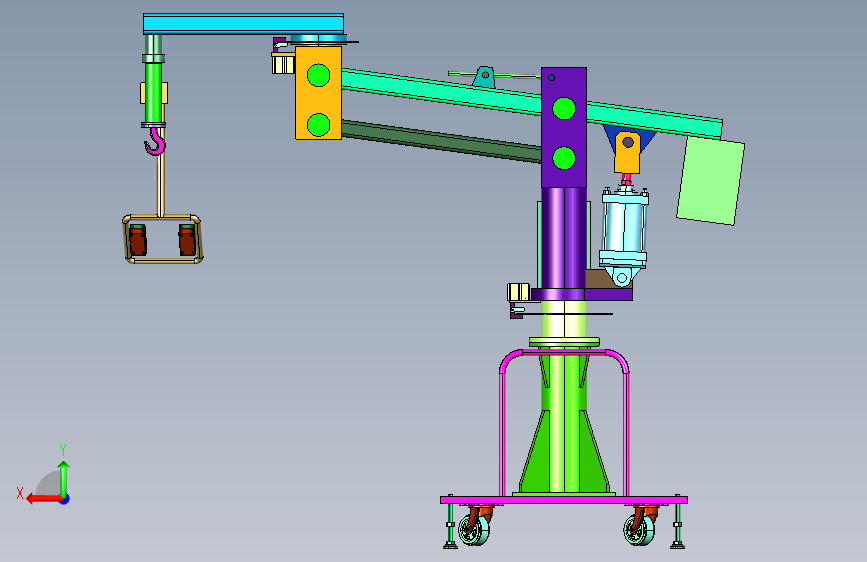Pick the right caster wheel
This screenshot has width=867, height=562.
click(639, 529)
